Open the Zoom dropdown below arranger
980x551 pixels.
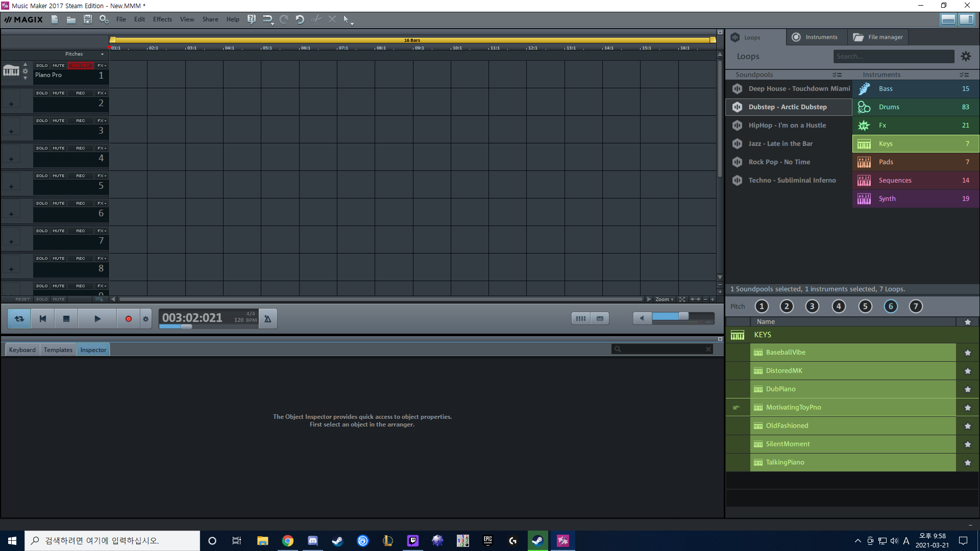(664, 299)
